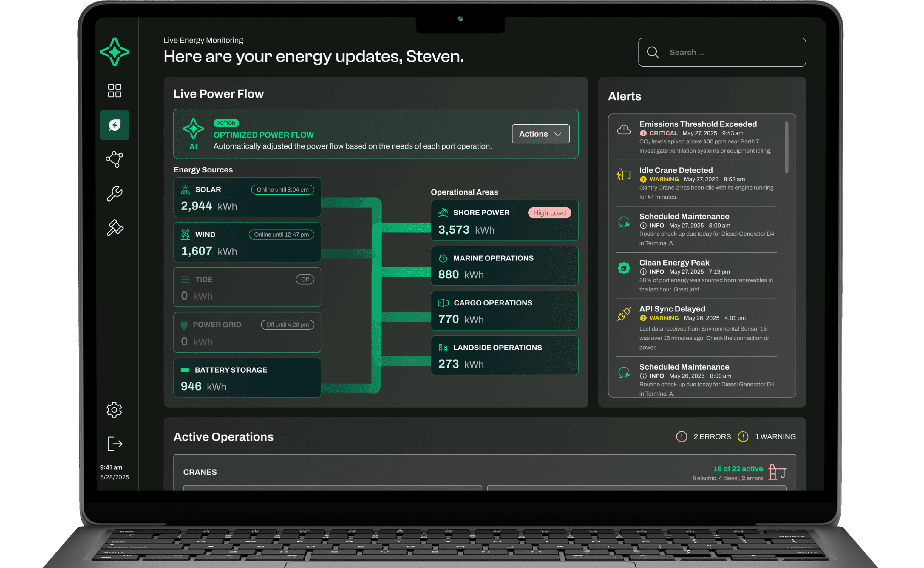This screenshot has width=924, height=568.
Task: Click the Alerts panel scrollbar
Action: click(x=787, y=147)
